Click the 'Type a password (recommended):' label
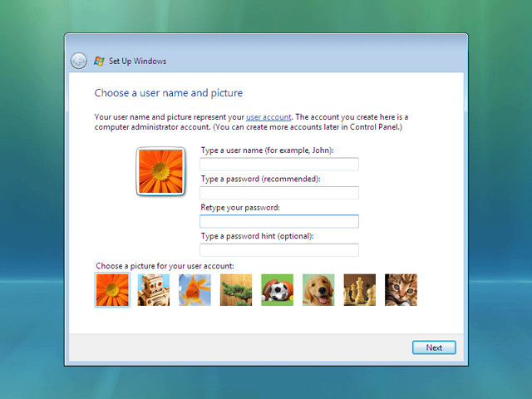 pos(260,179)
